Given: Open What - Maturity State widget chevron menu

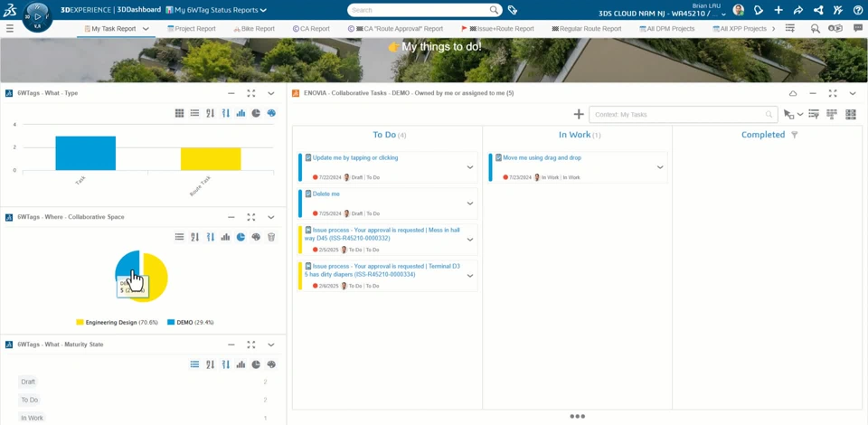Looking at the screenshot, I should point(271,345).
